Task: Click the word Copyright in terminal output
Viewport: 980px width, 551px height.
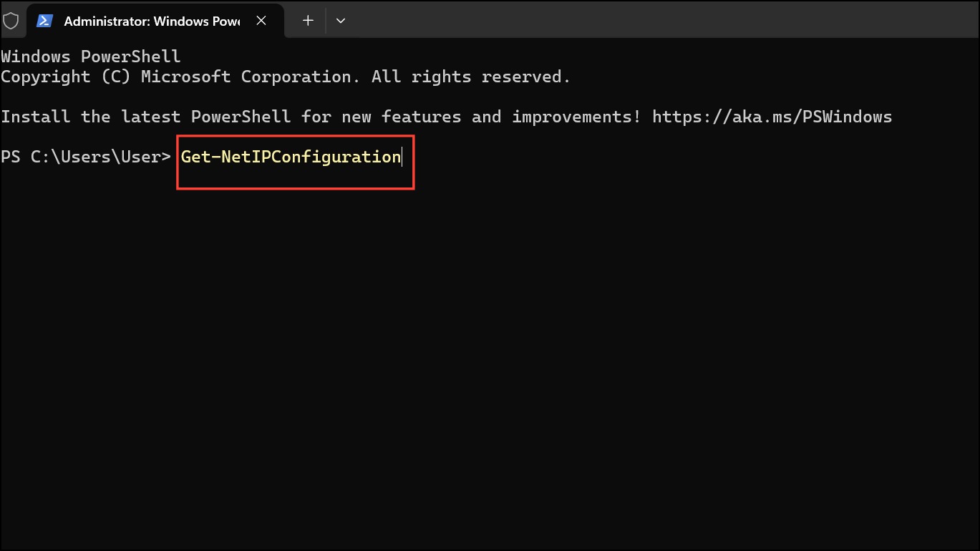Action: (46, 77)
